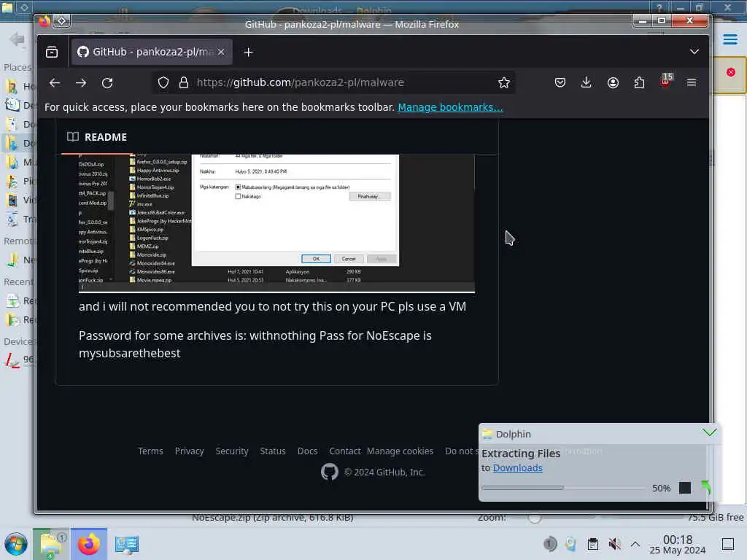List all tabs dropdown arrow

(694, 52)
